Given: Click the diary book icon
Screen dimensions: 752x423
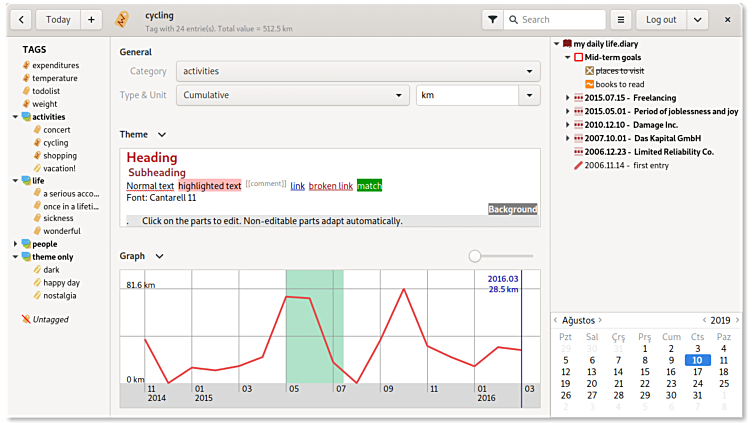Looking at the screenshot, I should pos(568,44).
